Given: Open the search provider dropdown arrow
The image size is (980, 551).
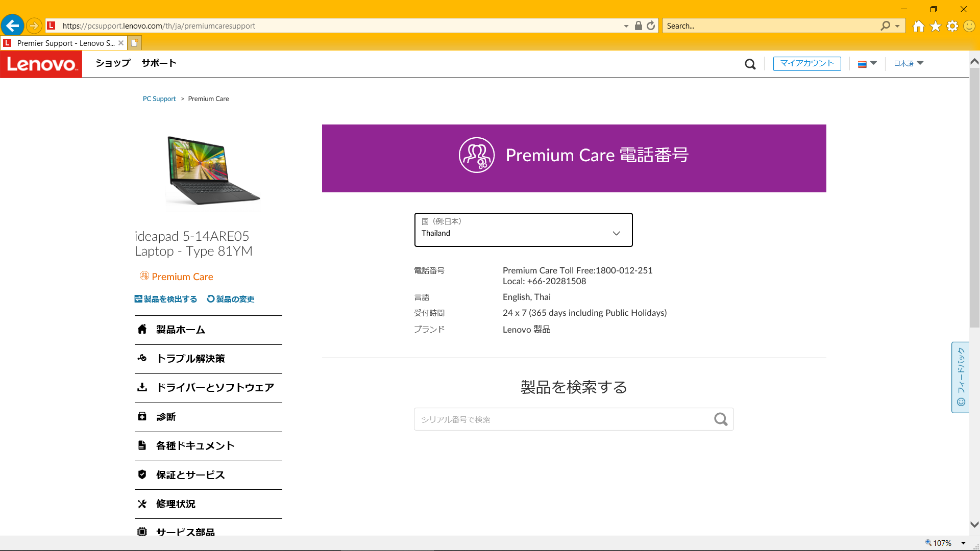Looking at the screenshot, I should point(897,26).
